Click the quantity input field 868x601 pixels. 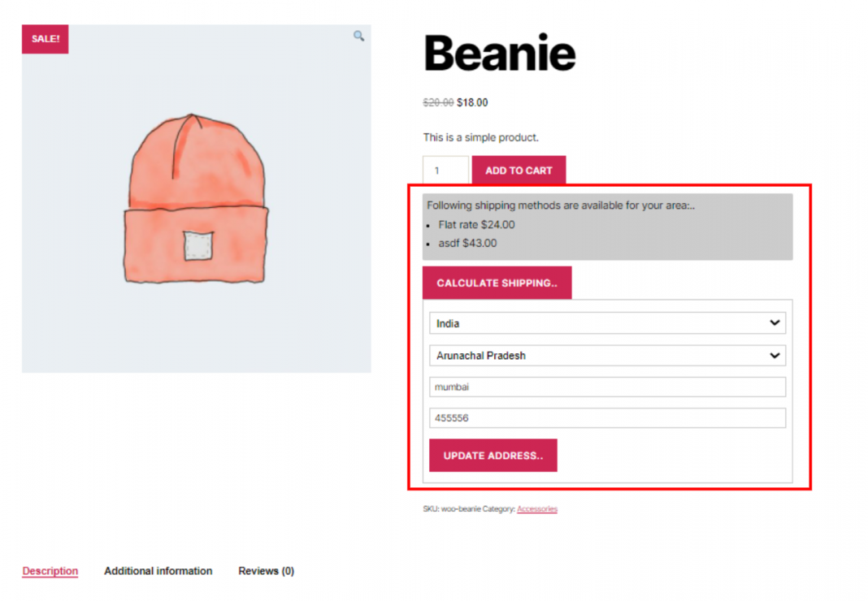pyautogui.click(x=445, y=170)
